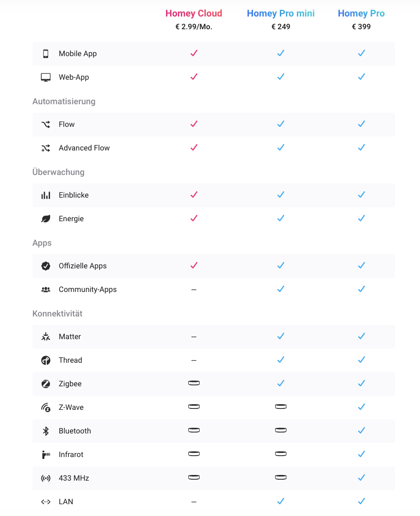Click the Community-Apps people icon

46,290
